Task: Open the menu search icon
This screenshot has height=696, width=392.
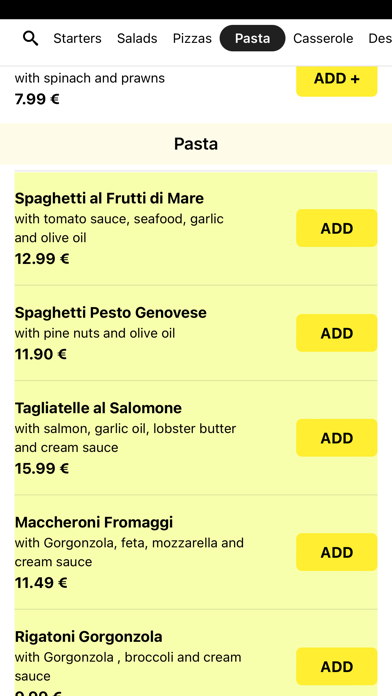Action: pyautogui.click(x=30, y=39)
